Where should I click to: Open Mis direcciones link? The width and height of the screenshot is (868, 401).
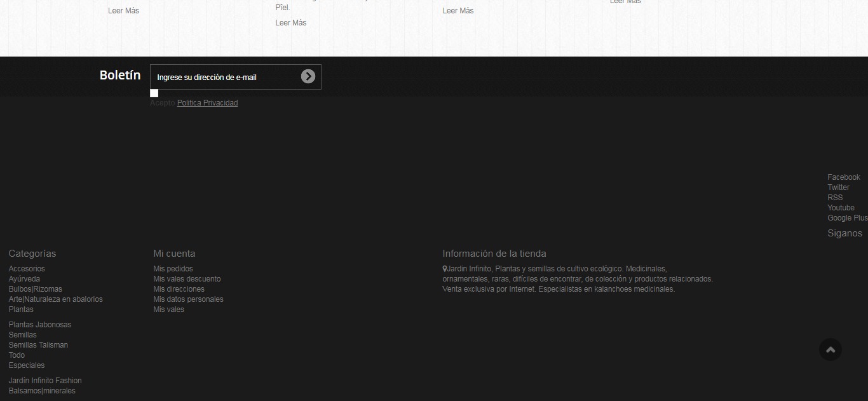pyautogui.click(x=179, y=289)
